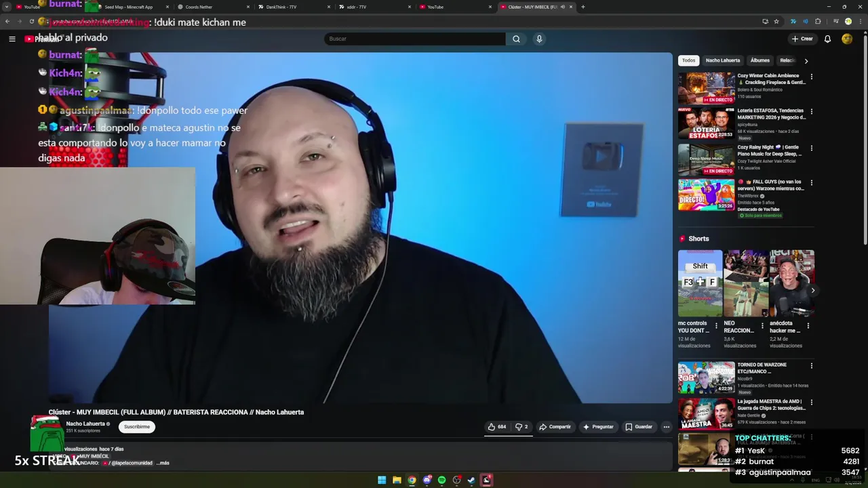Image resolution: width=868 pixels, height=488 pixels.
Task: Open @lapelacomunidad link in description
Action: 127,463
